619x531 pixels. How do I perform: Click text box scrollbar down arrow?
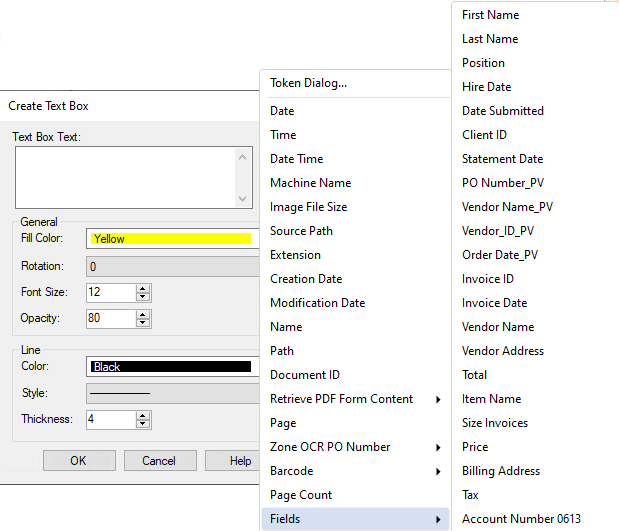point(243,199)
